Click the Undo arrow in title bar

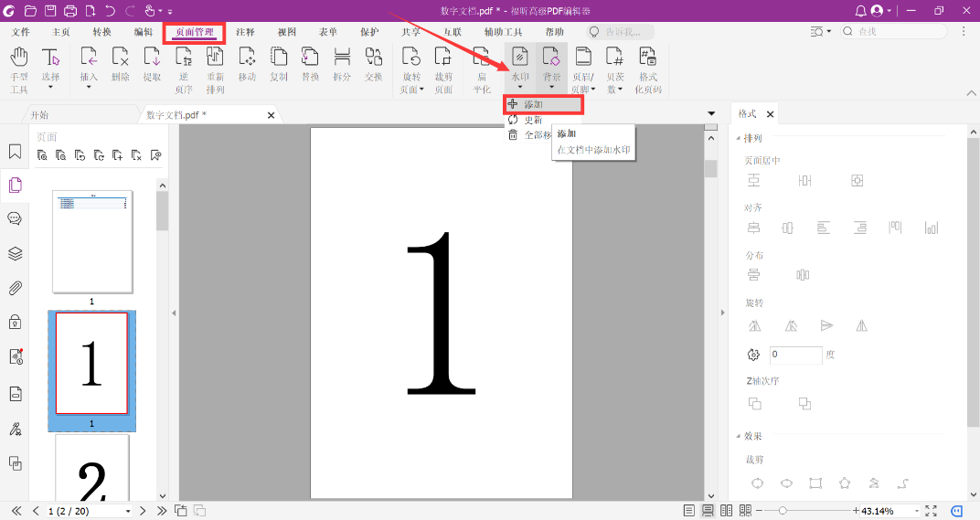click(x=110, y=11)
